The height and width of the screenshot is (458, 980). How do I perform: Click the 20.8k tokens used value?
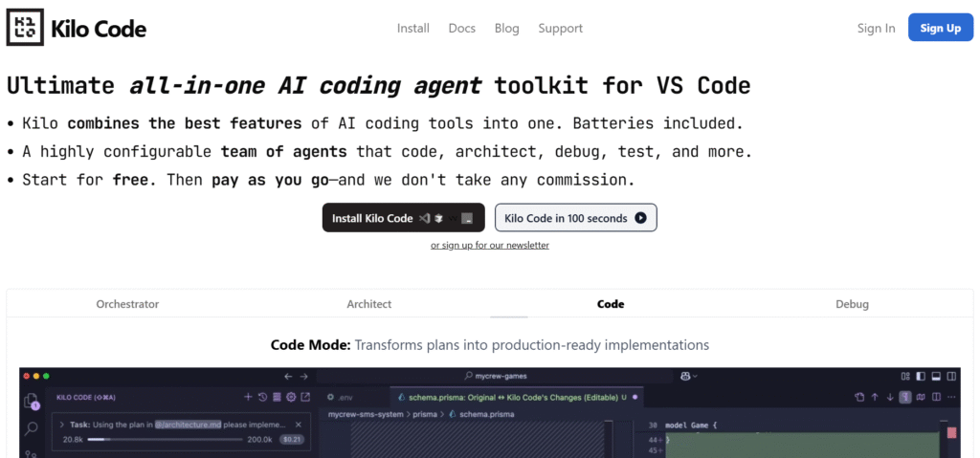pyautogui.click(x=73, y=439)
